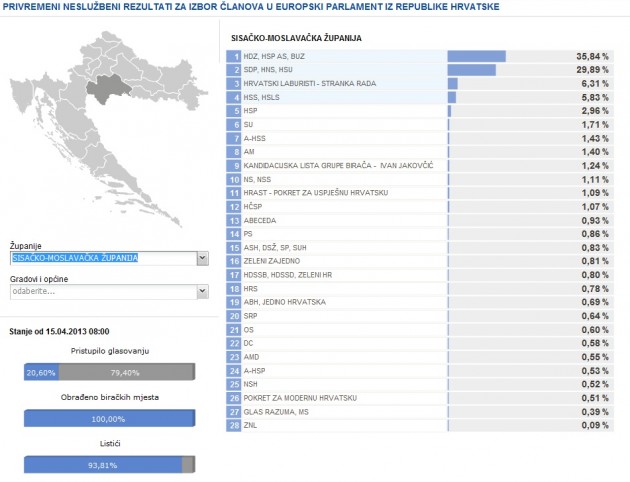The width and height of the screenshot is (630, 482).
Task: Click rank badge number 9
Action: [x=234, y=165]
